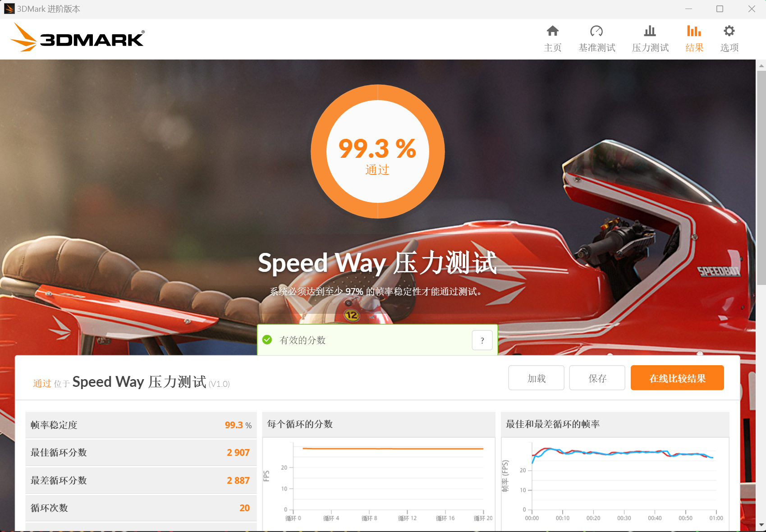Click the 通过 passed status label
The image size is (766, 532).
point(42,383)
